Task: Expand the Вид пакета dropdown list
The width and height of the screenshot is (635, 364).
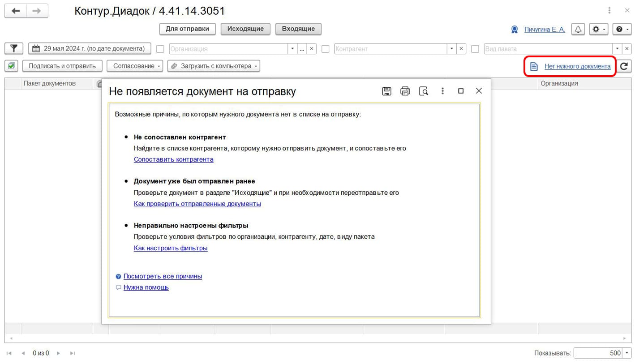Action: [x=618, y=49]
